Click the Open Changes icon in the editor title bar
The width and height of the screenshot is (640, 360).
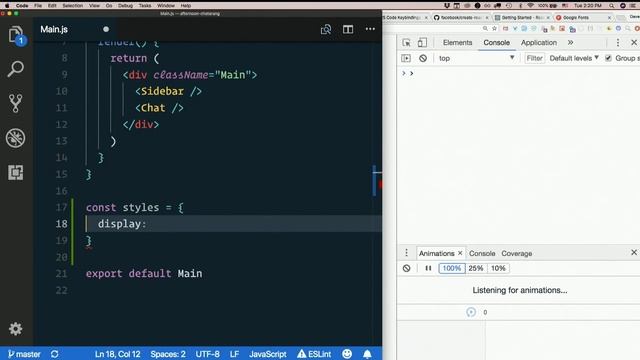pyautogui.click(x=326, y=29)
